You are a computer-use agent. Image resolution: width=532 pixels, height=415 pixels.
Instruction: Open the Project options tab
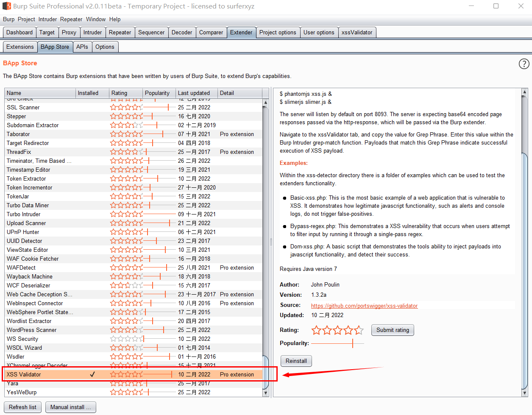click(278, 32)
